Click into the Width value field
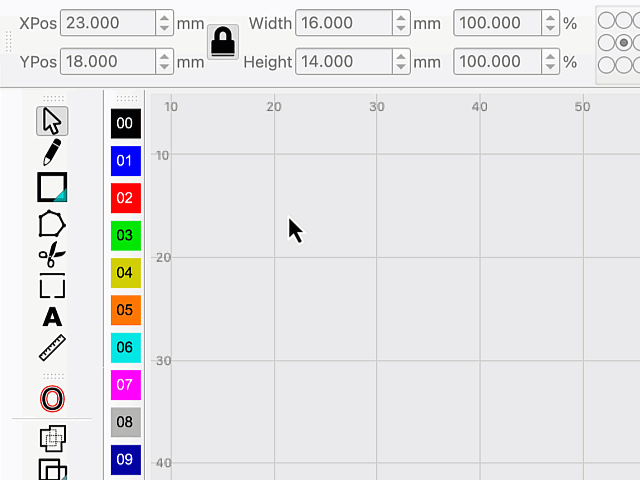Viewport: 640px width, 480px height. (344, 22)
